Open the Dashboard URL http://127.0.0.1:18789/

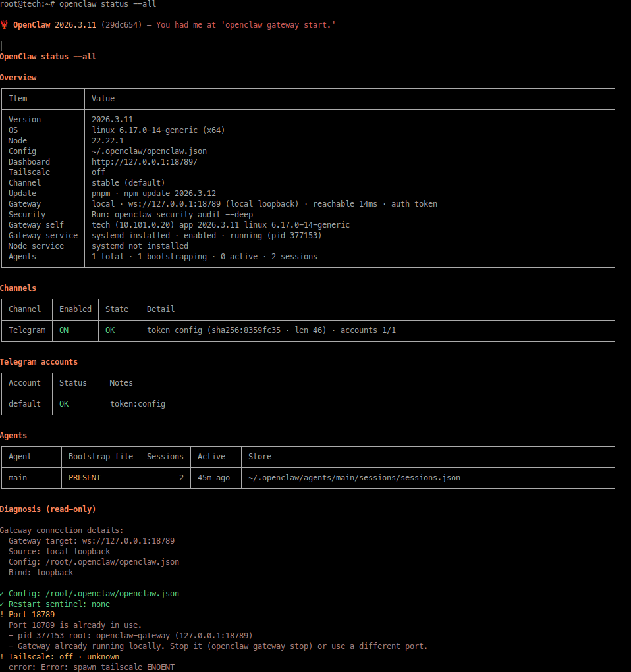[x=144, y=162]
